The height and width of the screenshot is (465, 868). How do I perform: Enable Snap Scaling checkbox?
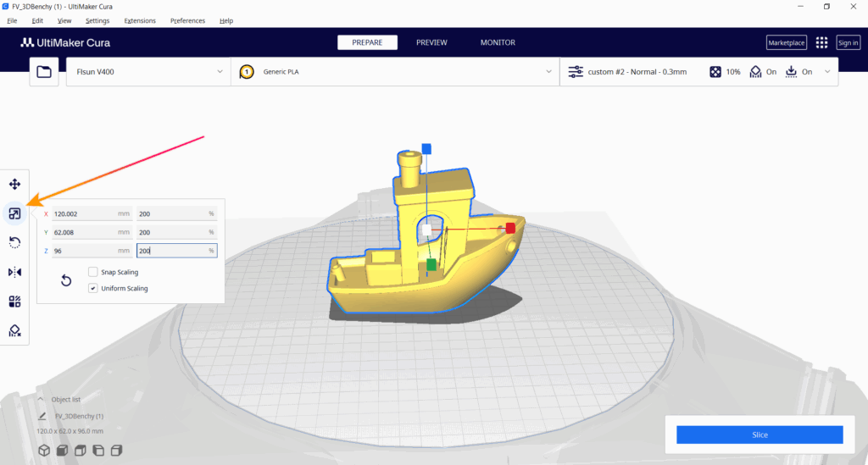93,272
